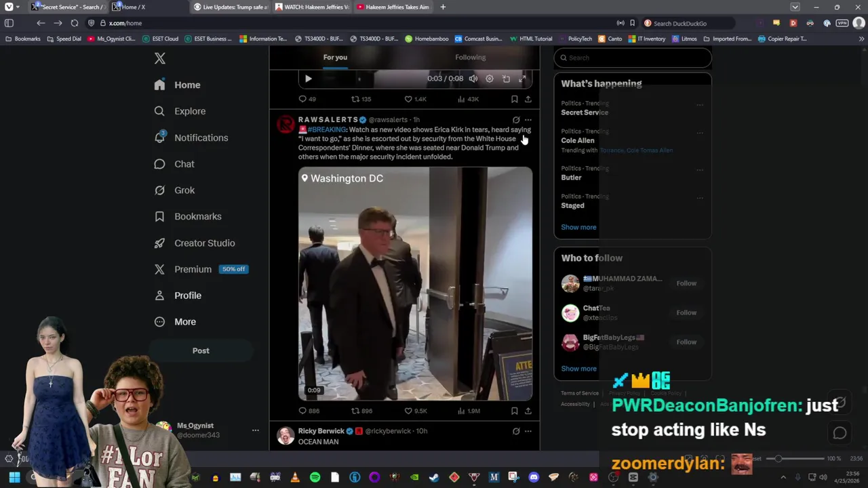The image size is (868, 488).
Task: Bookmark the top video post
Action: coord(515,99)
